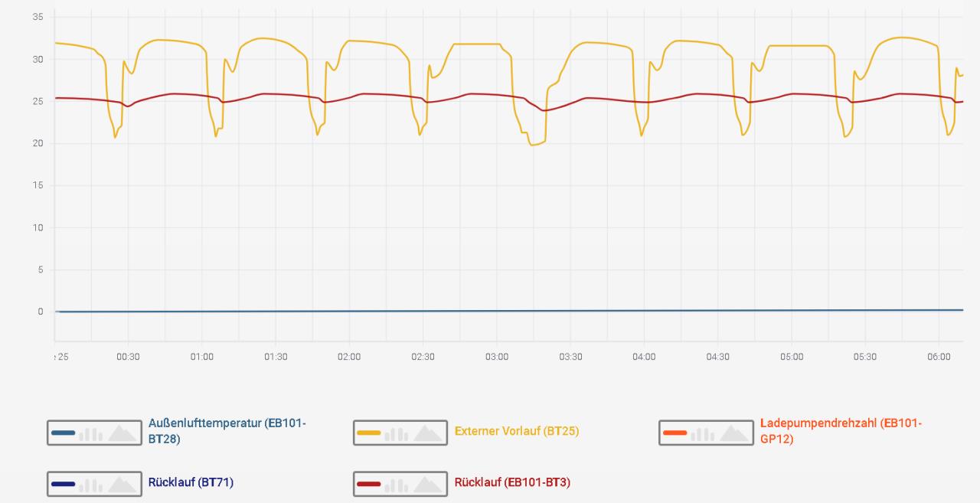Click the Rücklauf (EB101-BT3) legend label

point(511,482)
